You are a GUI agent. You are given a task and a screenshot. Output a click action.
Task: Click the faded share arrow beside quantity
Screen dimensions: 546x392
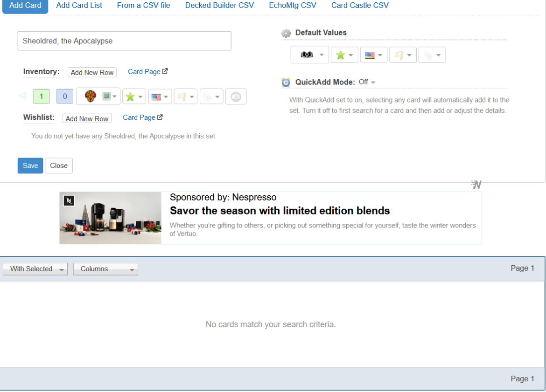[x=23, y=96]
